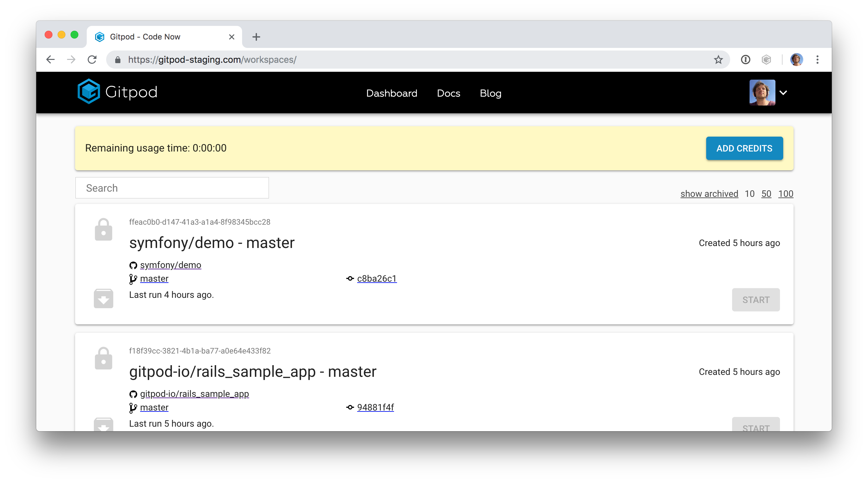The width and height of the screenshot is (868, 483).
Task: Click the browser back arrow
Action: coord(50,60)
